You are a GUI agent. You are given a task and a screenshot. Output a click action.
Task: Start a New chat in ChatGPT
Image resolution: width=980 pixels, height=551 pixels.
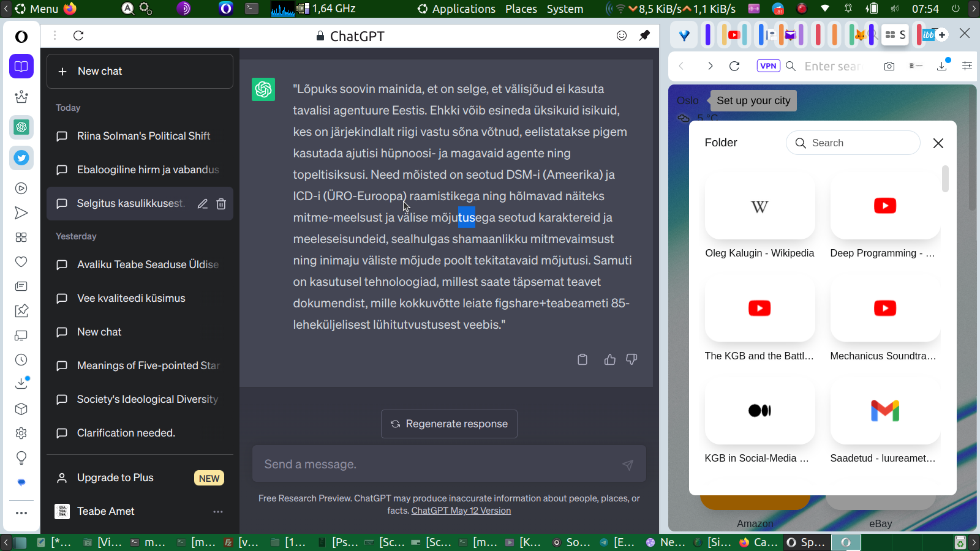click(140, 71)
